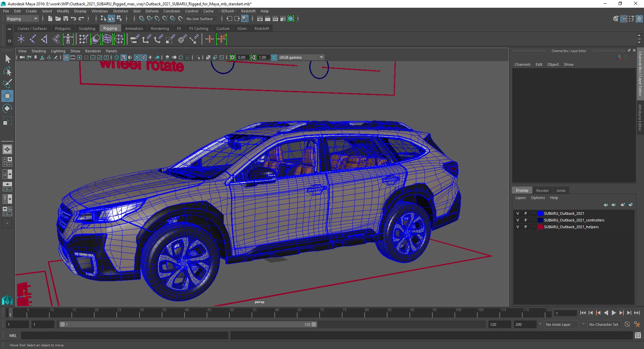This screenshot has height=349, width=644.
Task: Click red swatch of helpers layer
Action: pos(540,227)
